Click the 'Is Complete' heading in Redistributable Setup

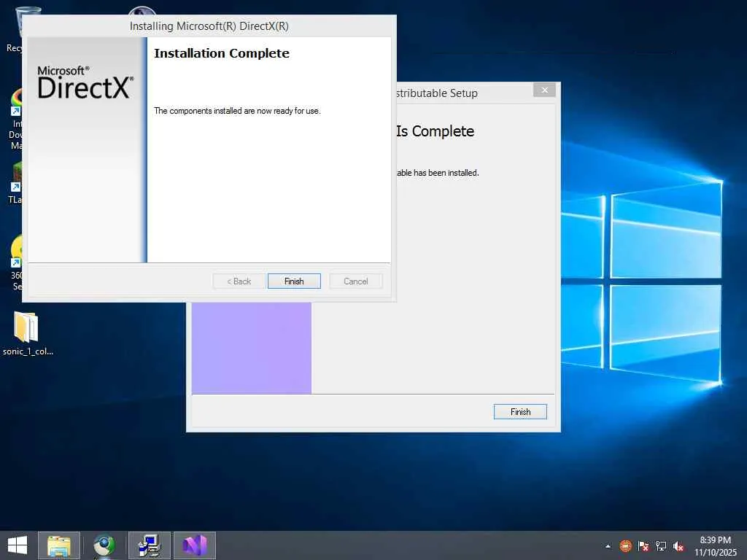click(x=435, y=131)
